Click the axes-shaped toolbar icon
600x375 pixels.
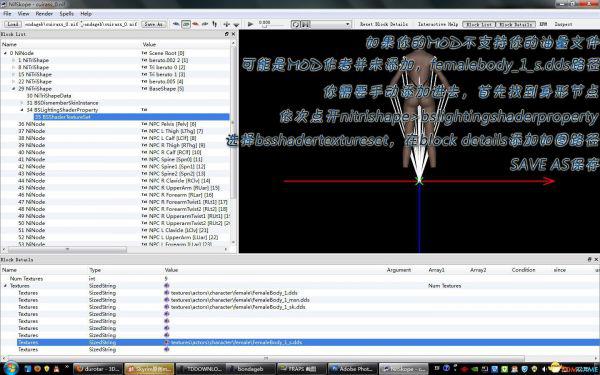[227, 24]
